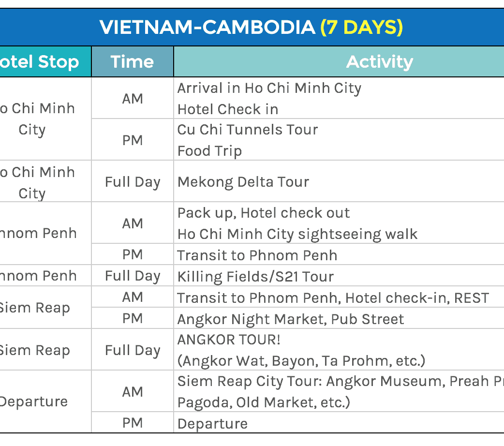Click the AM cell beside Arrival in Ho Chi Minh City
The image size is (504, 446).
pos(132,99)
